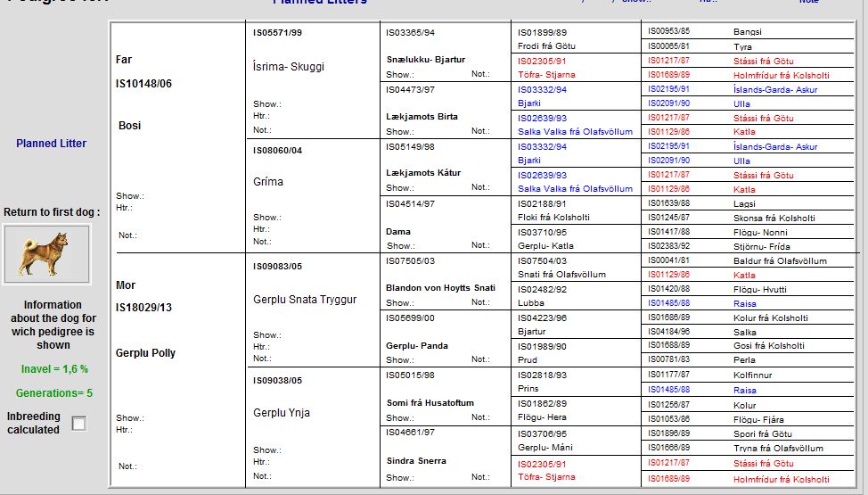Select Gerplu- Katla

point(545,245)
